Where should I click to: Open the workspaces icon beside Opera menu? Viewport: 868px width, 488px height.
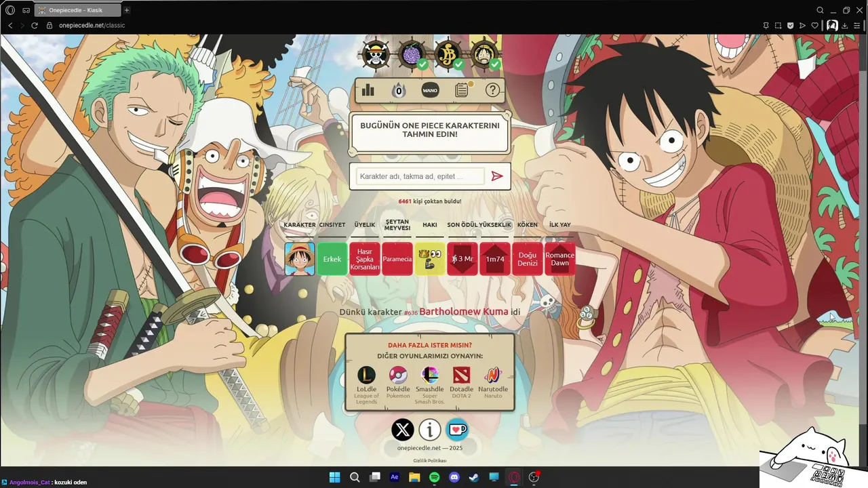coord(26,10)
